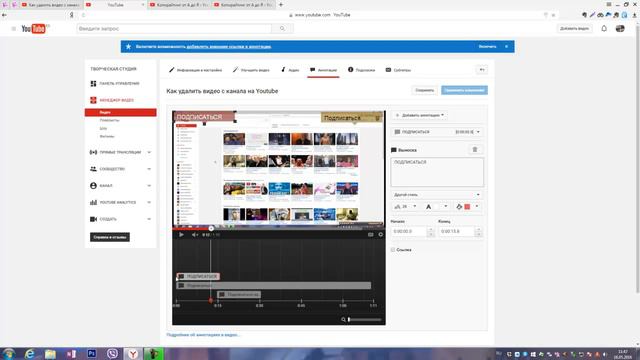
Task: Open the red background color picker
Action: click(x=467, y=207)
